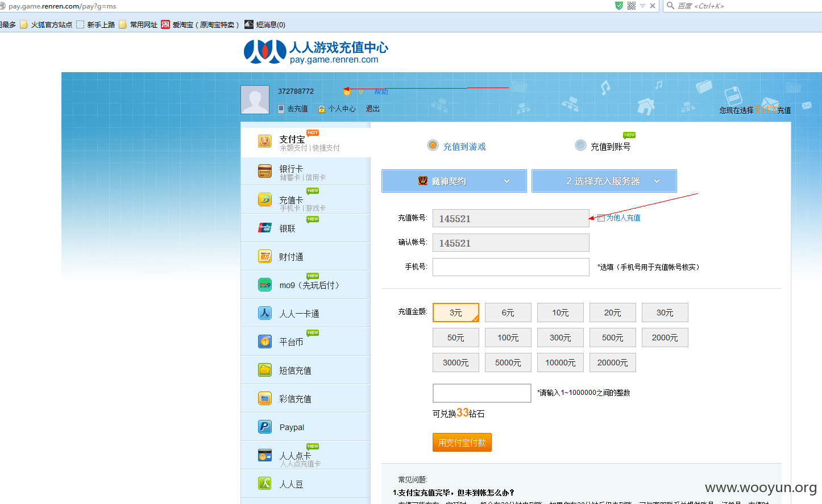Screen dimensions: 822x504
Task: Select the 充值到游戏 radio button
Action: click(x=433, y=145)
